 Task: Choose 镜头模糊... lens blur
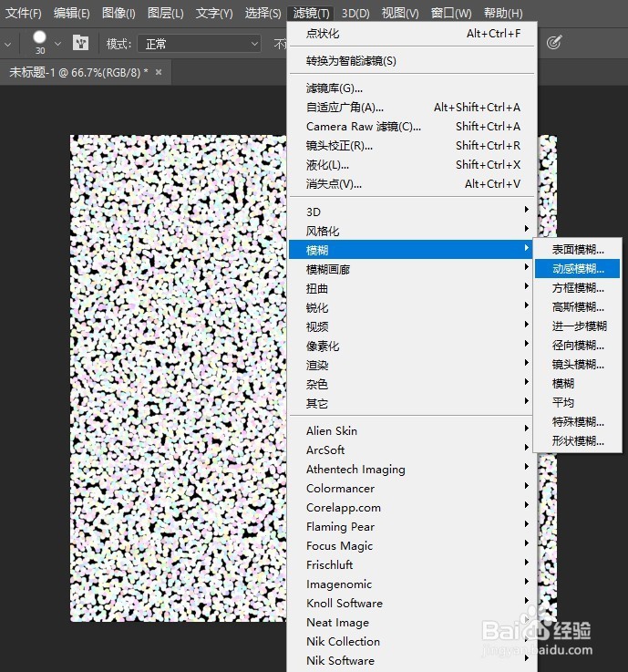coord(578,365)
